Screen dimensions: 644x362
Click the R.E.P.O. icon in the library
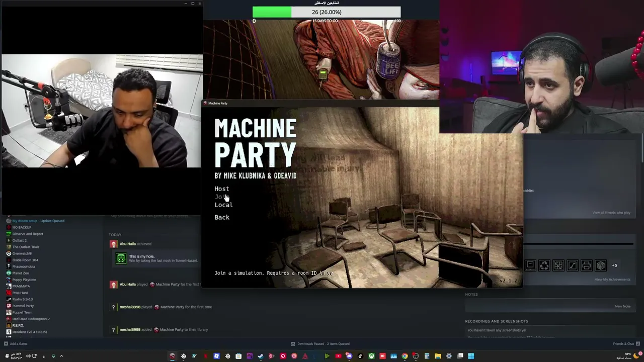point(9,325)
